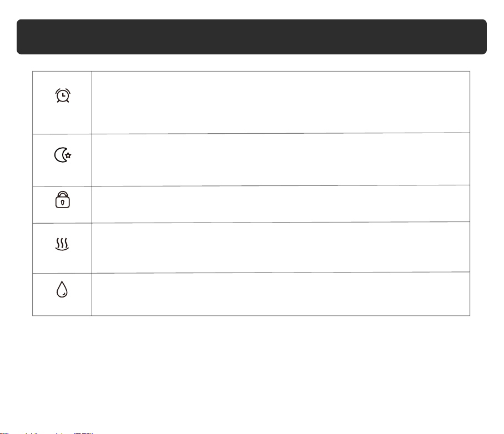This screenshot has width=504, height=434.
Task: Select the empty cell beside the steam icon
Action: (281, 248)
